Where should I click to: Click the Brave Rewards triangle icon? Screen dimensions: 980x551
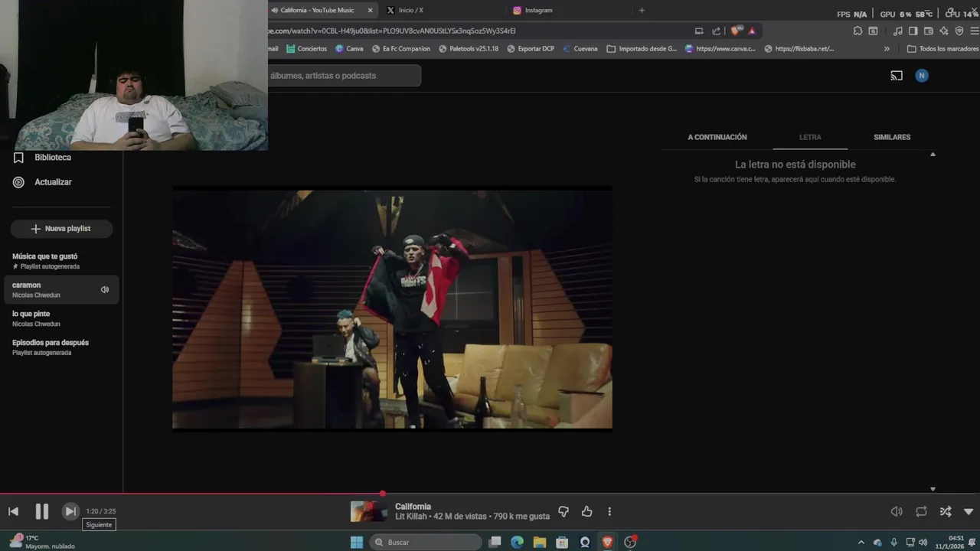(752, 31)
